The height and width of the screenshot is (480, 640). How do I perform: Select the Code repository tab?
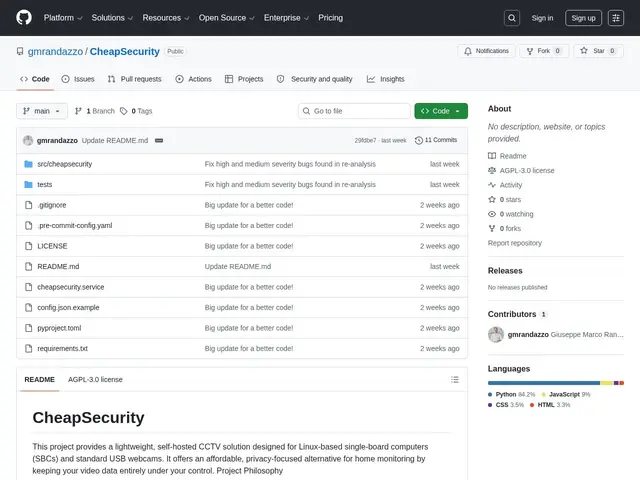pyautogui.click(x=35, y=79)
